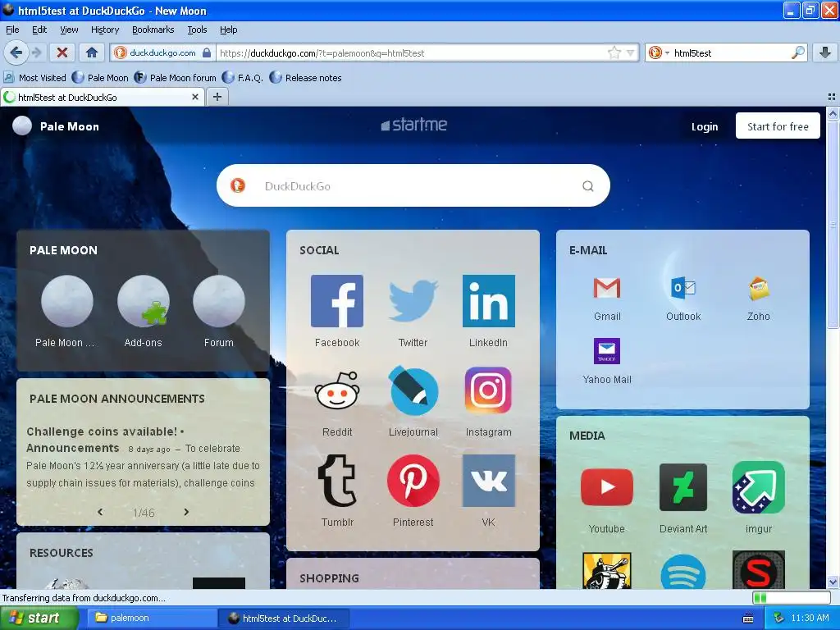Open the File menu
The width and height of the screenshot is (840, 630).
click(x=11, y=30)
